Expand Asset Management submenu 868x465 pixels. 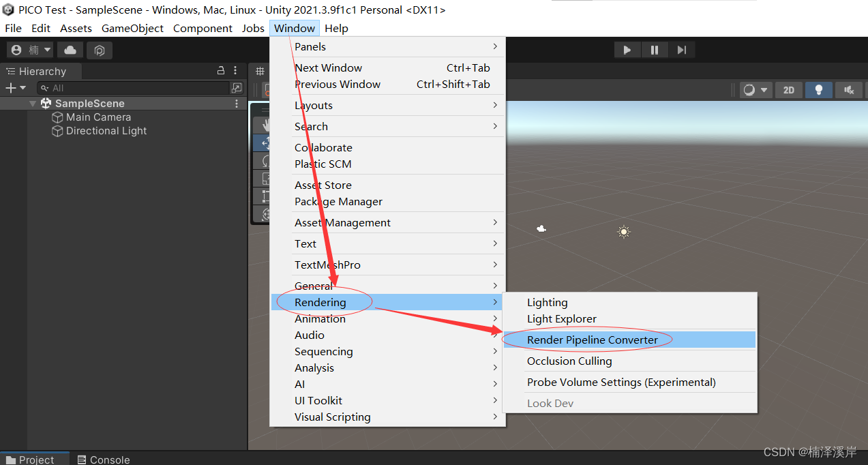[x=387, y=222]
